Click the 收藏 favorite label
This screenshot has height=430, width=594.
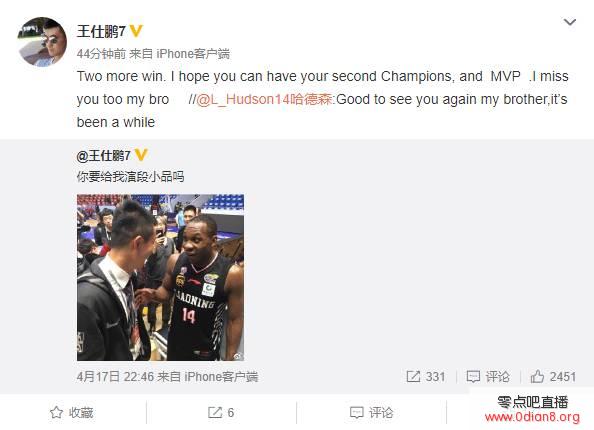click(x=81, y=413)
